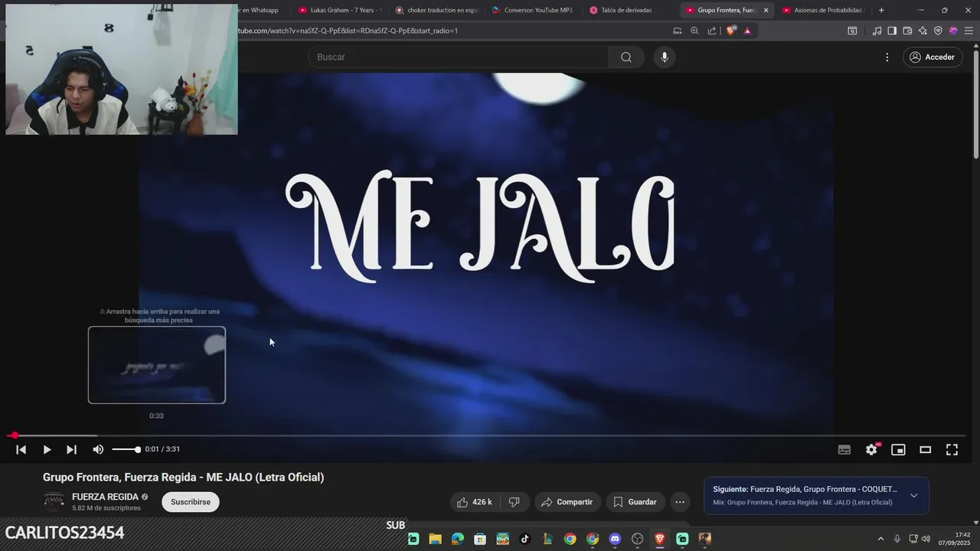Open OBS Studio from the taskbar
This screenshot has height=551, width=980.
click(637, 539)
